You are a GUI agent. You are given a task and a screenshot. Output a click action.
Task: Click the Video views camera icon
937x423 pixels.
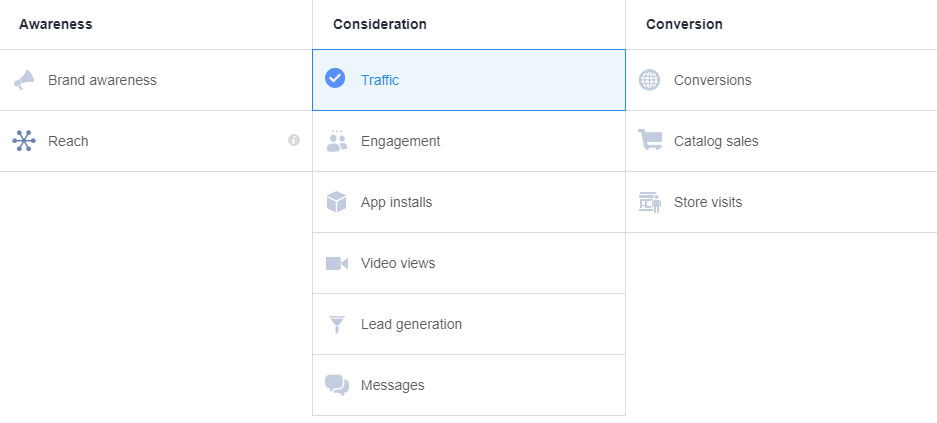pos(337,263)
